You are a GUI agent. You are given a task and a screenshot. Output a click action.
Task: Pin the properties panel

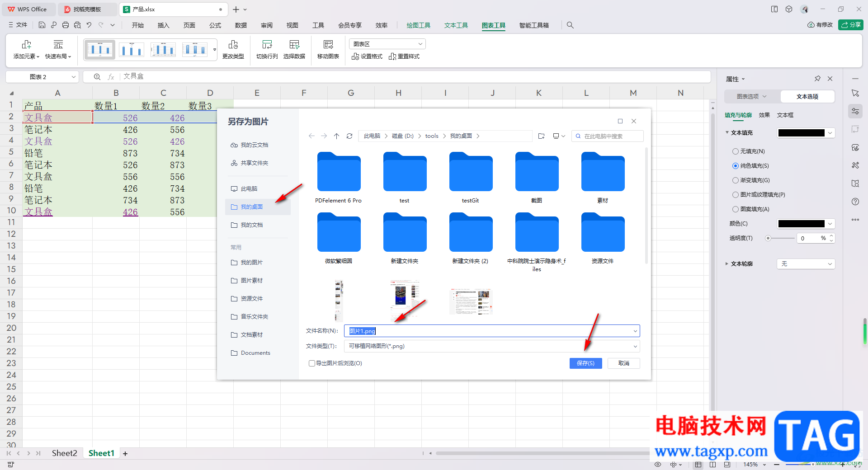pos(817,79)
